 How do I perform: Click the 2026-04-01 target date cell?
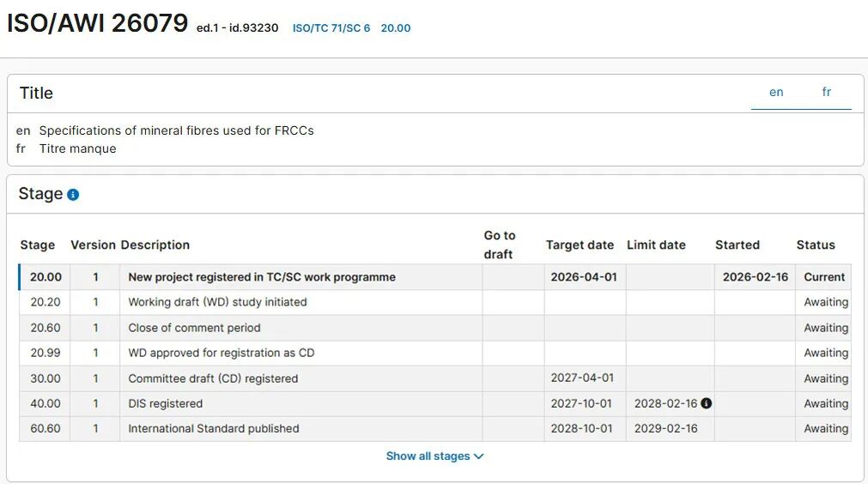click(x=584, y=277)
